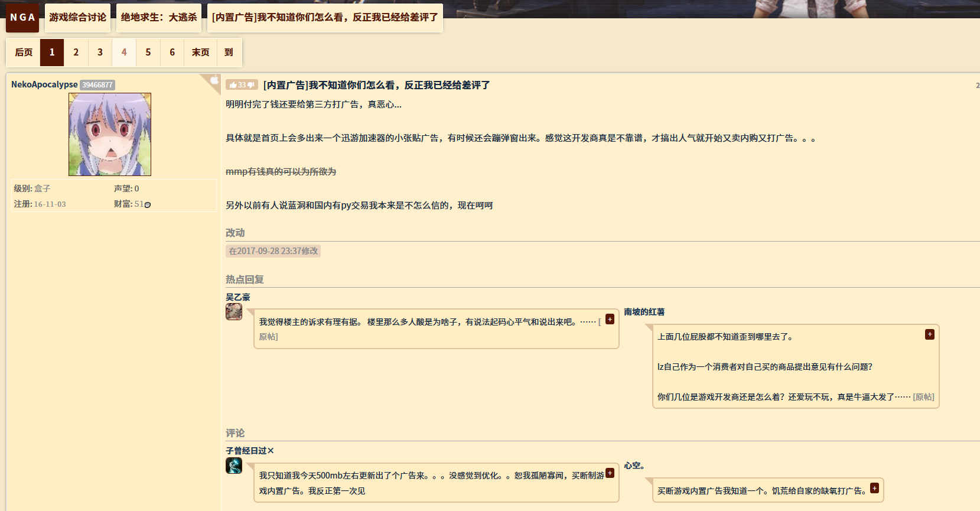Viewport: 980px width, 511px height.
Task: Open NekoApocalypse user profile link
Action: (44, 84)
